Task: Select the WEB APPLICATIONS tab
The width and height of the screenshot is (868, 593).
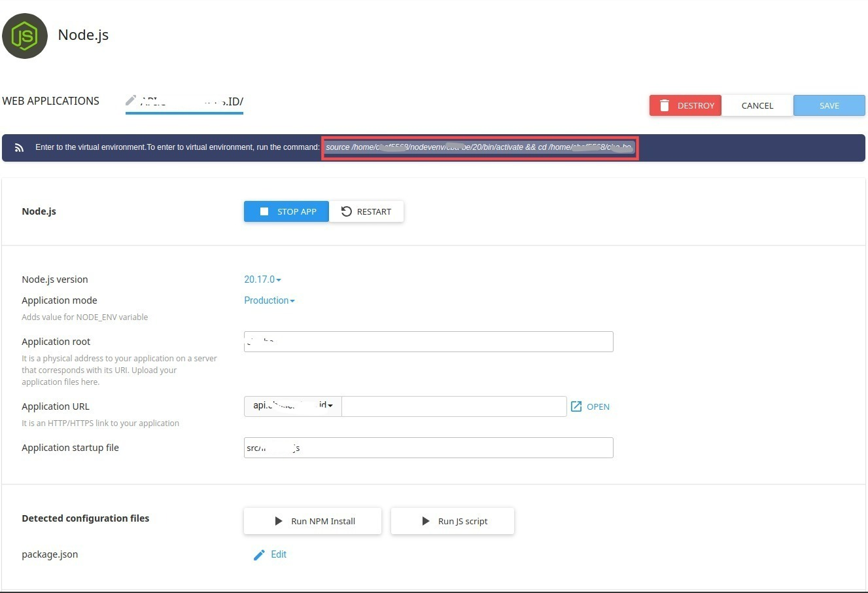Action: [51, 101]
